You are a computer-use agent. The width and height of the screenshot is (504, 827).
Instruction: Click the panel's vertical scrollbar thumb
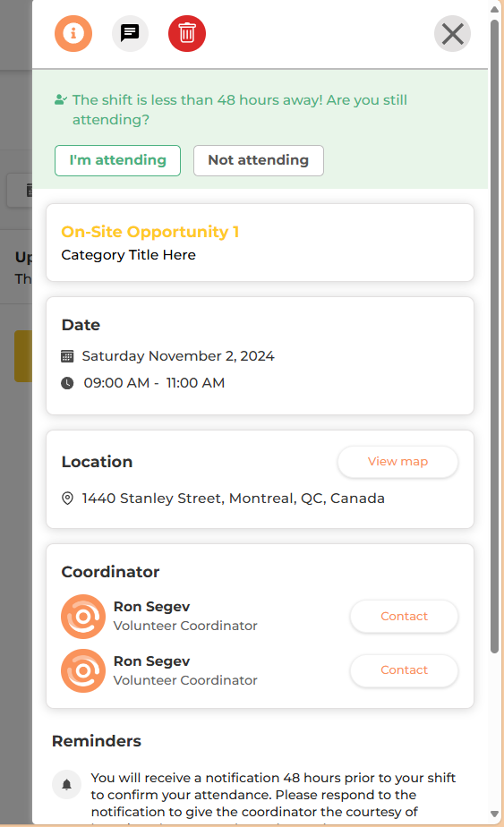coord(494,337)
